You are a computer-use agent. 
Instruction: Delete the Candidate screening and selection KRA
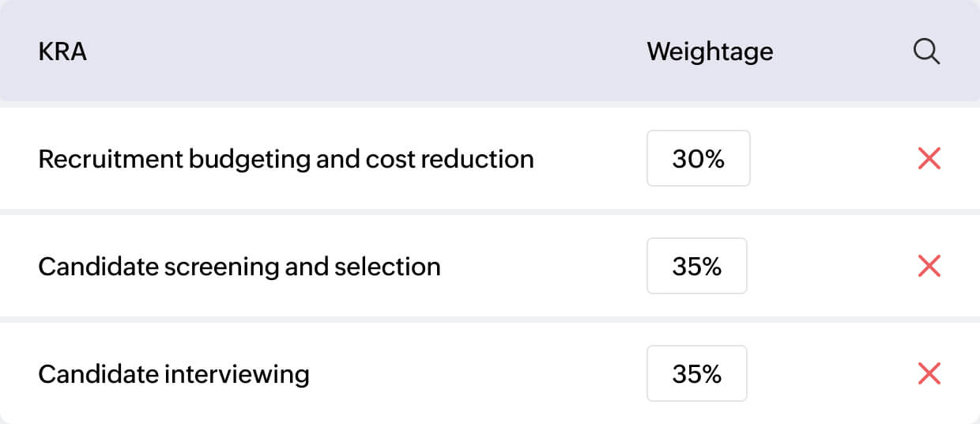(929, 267)
